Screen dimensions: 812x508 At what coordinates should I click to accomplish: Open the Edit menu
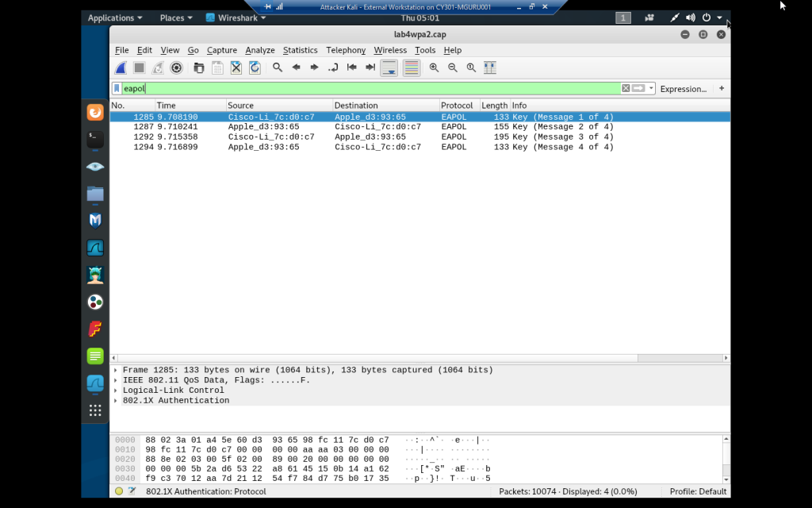pyautogui.click(x=144, y=50)
